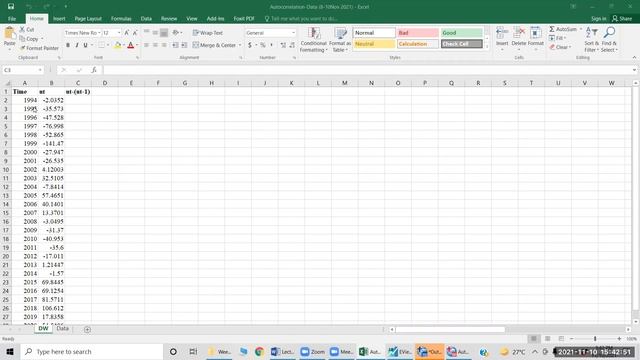Increase decimal places
This screenshot has height=360, width=640.
click(x=283, y=45)
